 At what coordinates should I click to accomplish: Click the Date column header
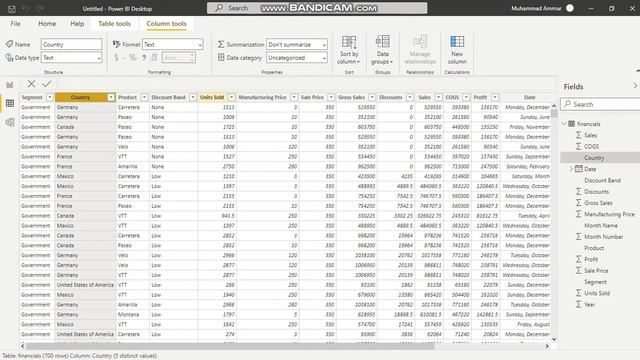pos(529,97)
